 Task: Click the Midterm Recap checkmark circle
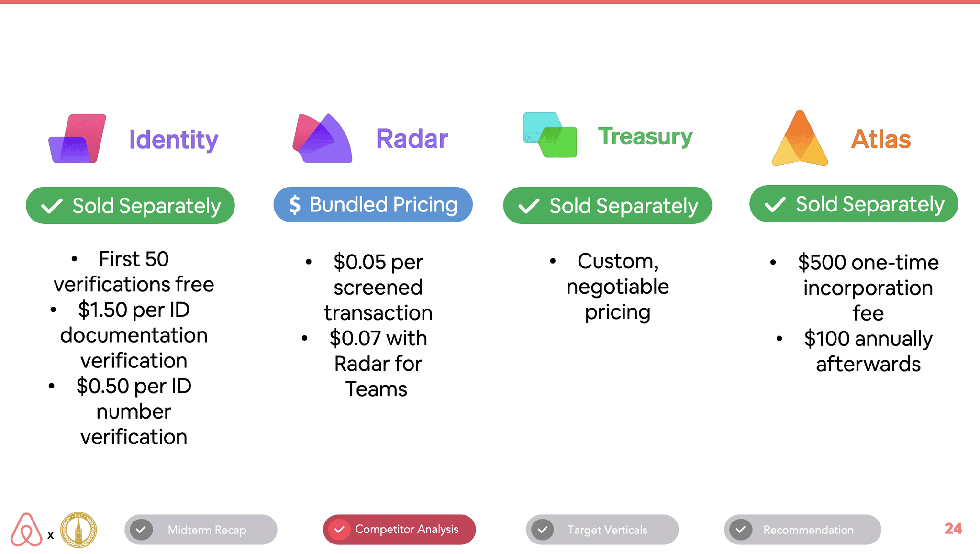click(x=141, y=530)
